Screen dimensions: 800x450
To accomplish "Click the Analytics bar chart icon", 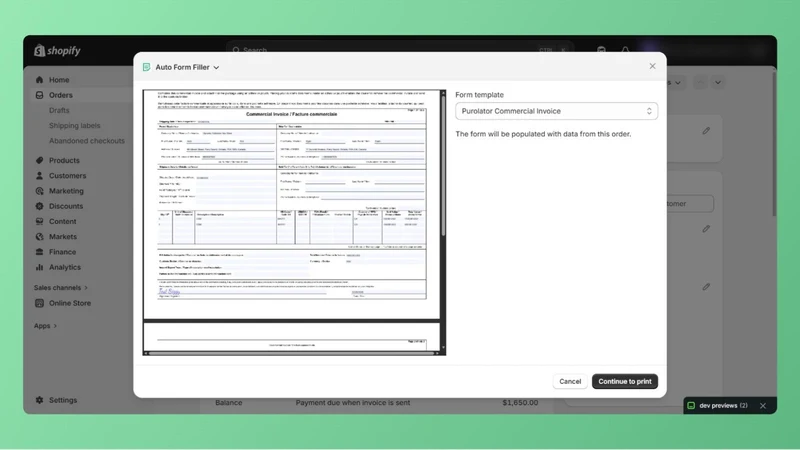I will pos(39,267).
